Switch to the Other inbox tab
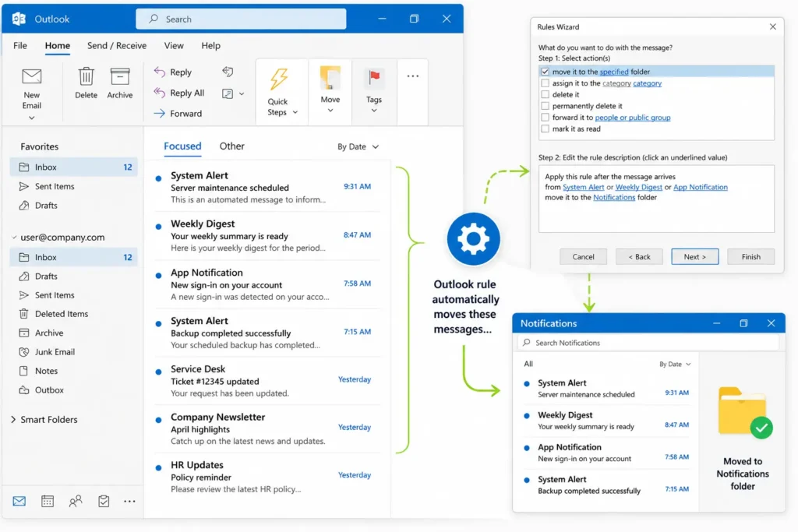Screen dimensions: 798x532 (x=232, y=146)
